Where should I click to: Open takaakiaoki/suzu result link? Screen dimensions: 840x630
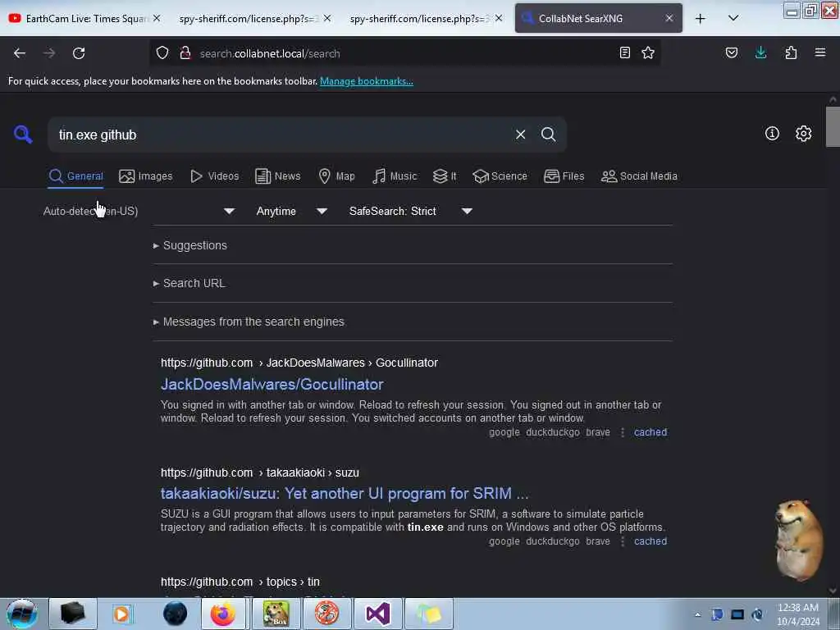[345, 493]
